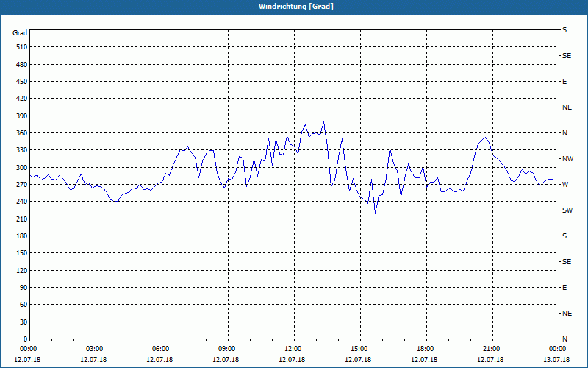Screen dimensions: 588x368
Task: Select the 270 value on the degree axis
Action: [22, 185]
